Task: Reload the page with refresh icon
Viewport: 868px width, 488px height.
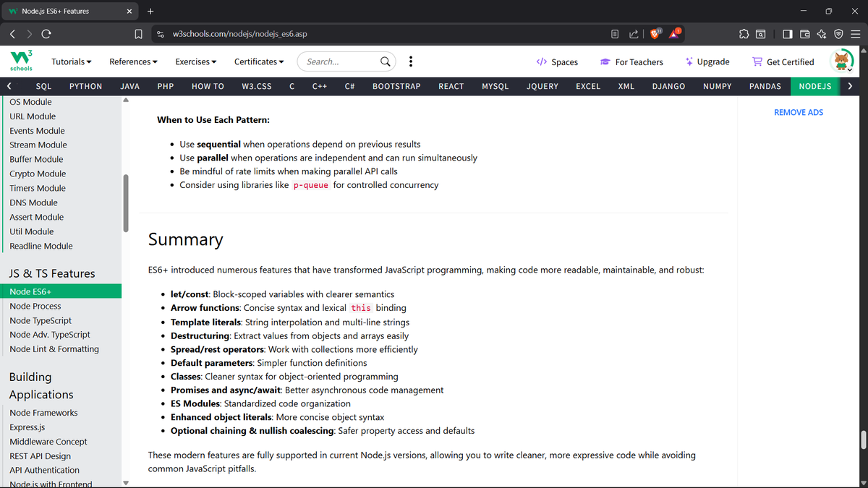Action: [x=46, y=33]
